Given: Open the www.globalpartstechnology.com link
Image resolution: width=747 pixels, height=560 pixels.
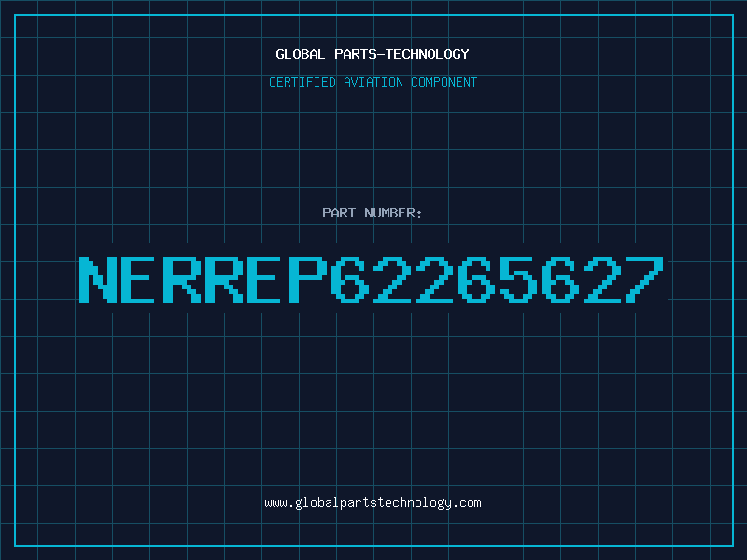Looking at the screenshot, I should (x=373, y=503).
